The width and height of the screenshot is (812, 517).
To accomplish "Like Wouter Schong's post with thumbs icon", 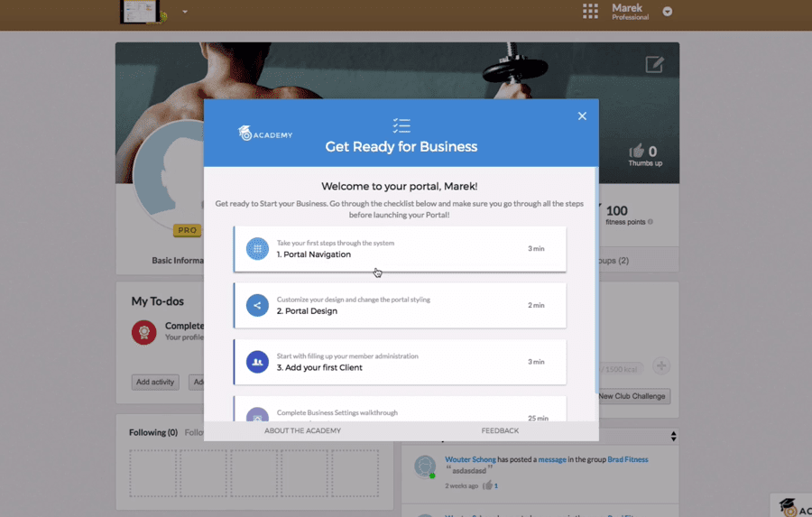I will [487, 485].
